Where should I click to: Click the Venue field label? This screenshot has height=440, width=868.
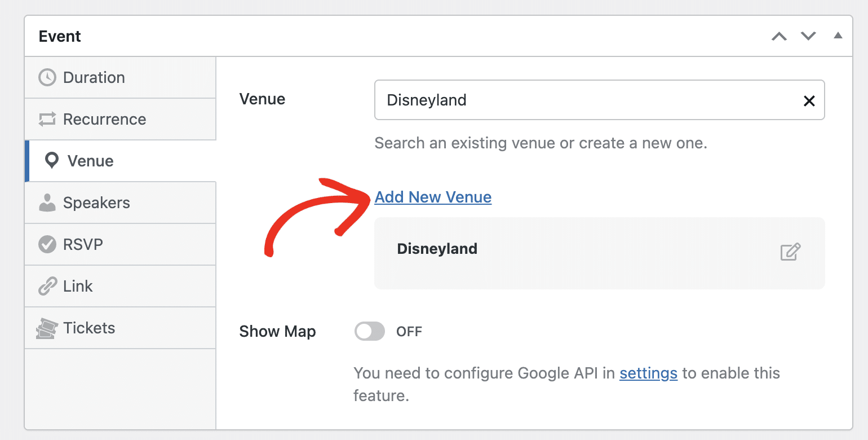point(262,99)
